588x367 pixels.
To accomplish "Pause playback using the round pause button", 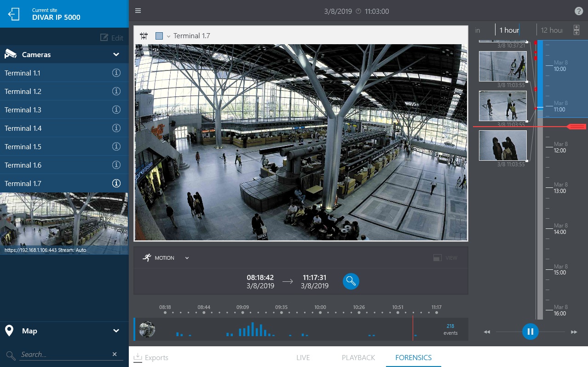I will [530, 332].
